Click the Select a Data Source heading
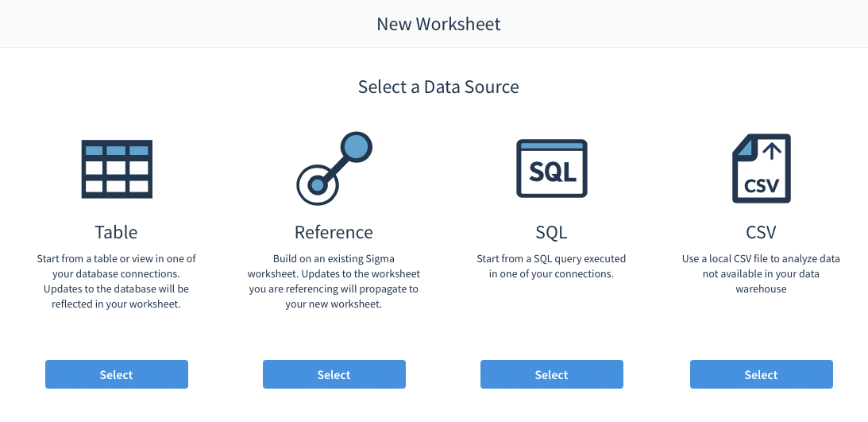868x422 pixels. point(438,87)
